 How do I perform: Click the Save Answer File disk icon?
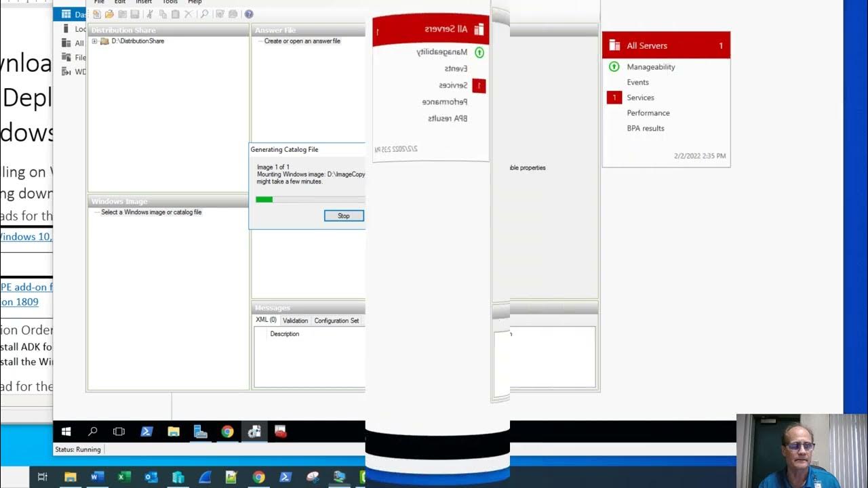134,14
